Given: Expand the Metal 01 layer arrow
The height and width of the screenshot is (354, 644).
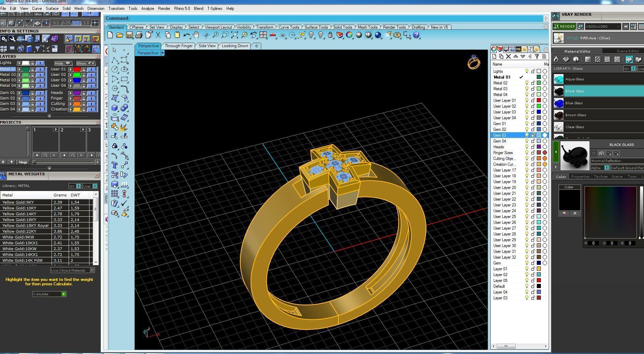Looking at the screenshot, I should tap(19, 69).
